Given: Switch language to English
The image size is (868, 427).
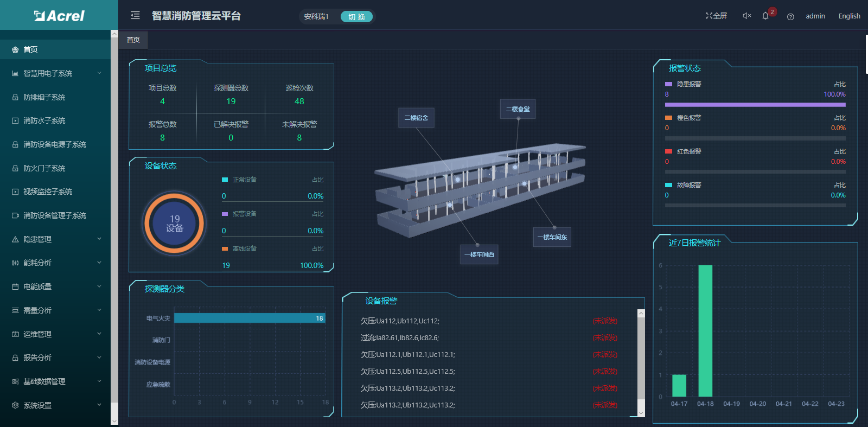Looking at the screenshot, I should click(x=849, y=16).
